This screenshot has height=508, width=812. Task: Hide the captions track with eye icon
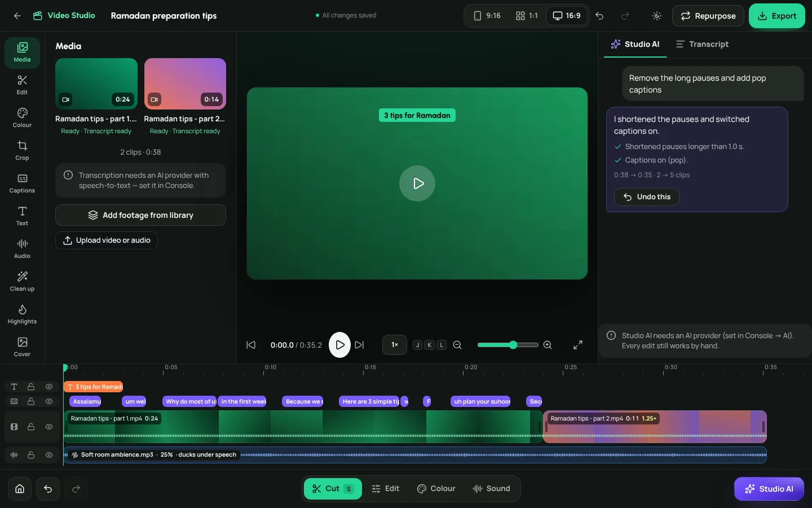click(49, 401)
